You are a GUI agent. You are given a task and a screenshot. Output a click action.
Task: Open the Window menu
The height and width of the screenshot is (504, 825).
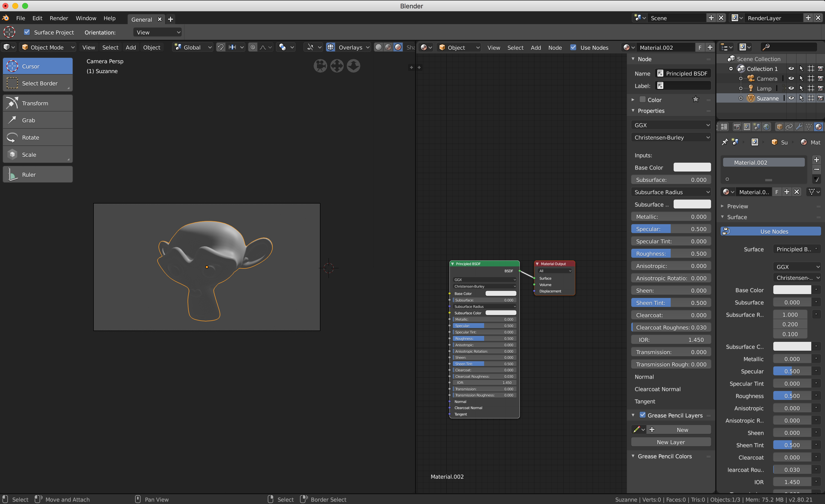(x=86, y=18)
